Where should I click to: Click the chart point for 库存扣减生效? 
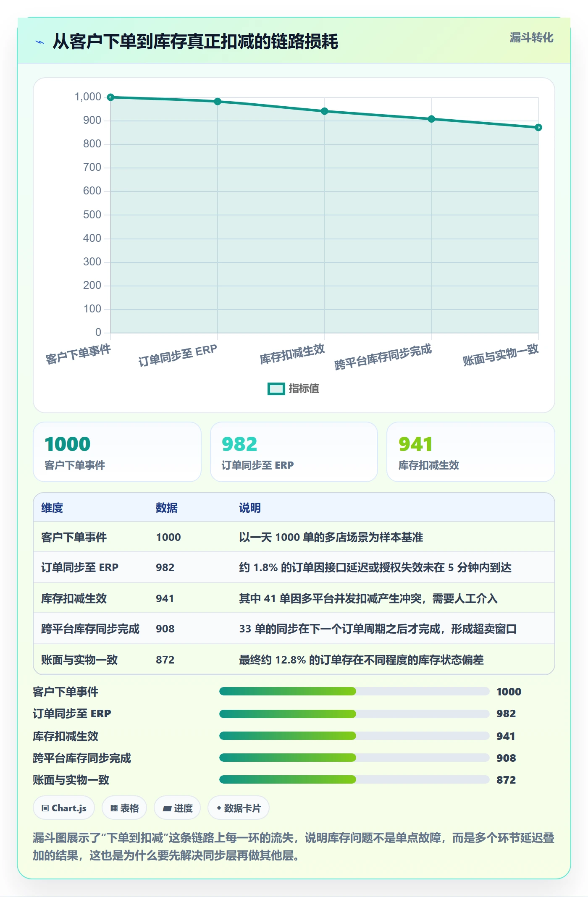point(325,111)
